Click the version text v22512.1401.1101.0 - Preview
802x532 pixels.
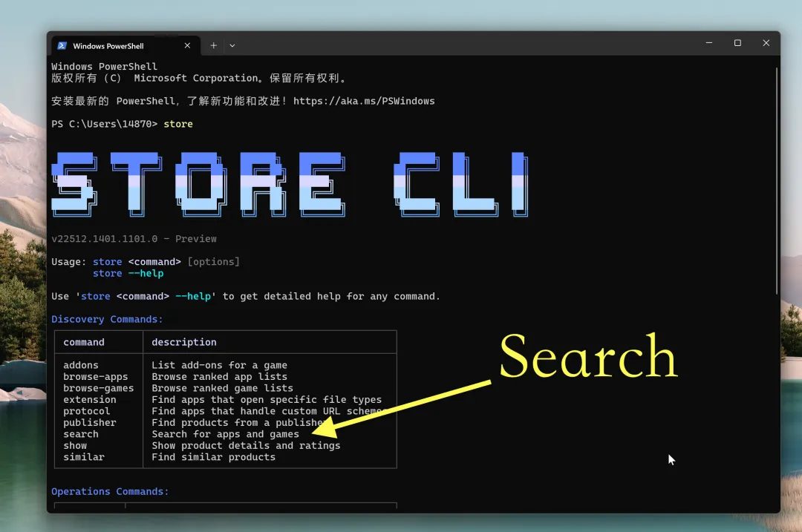pos(134,239)
